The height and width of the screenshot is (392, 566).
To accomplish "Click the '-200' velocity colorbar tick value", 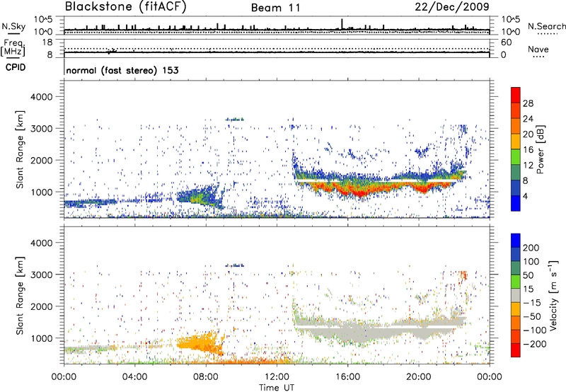I will pos(534,344).
